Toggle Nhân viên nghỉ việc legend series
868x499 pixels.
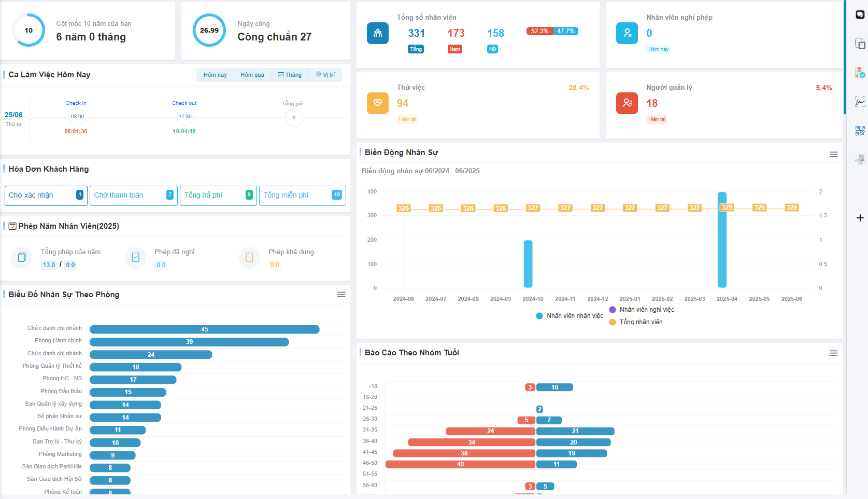pyautogui.click(x=642, y=310)
